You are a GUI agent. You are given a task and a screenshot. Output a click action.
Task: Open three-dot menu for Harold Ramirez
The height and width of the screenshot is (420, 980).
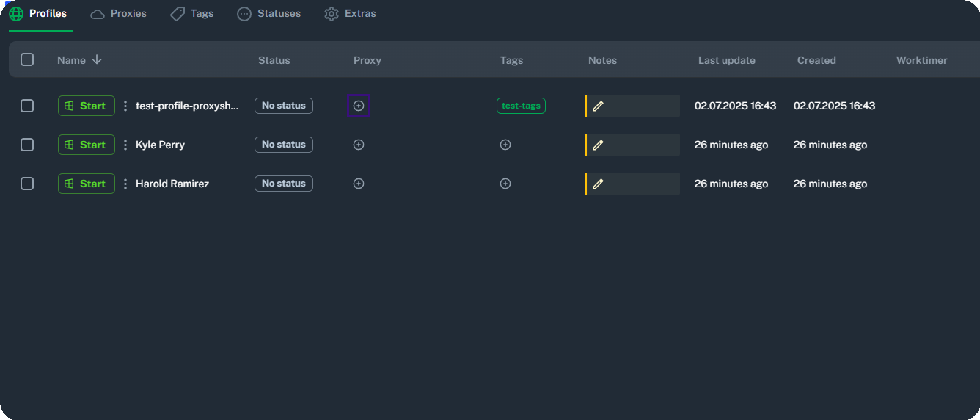(125, 184)
